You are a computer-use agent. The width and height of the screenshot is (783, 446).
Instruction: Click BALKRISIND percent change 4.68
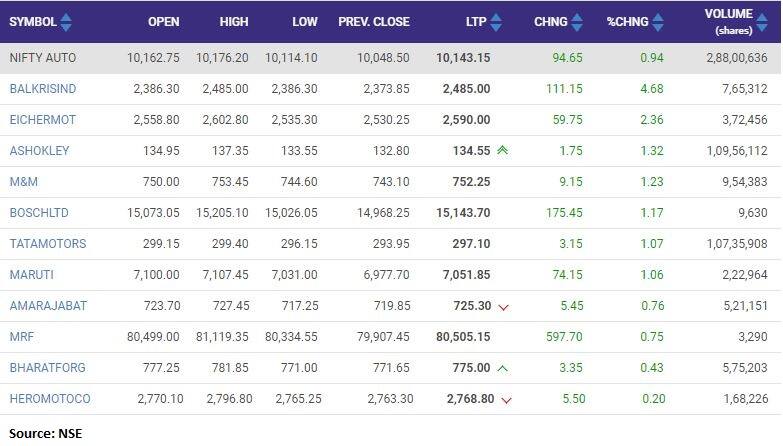point(652,89)
